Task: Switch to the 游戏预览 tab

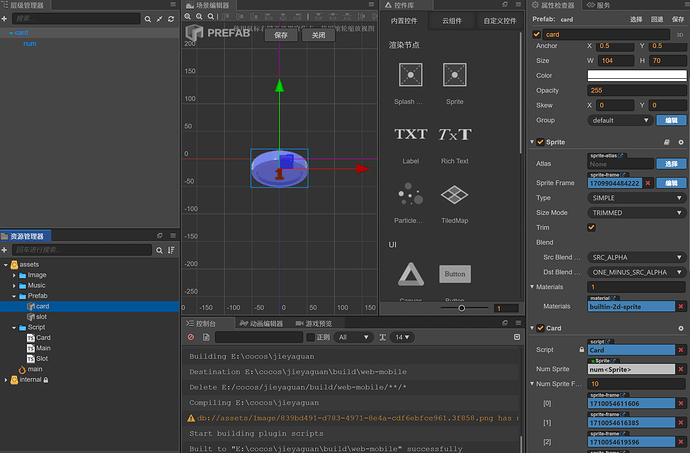Action: click(314, 324)
